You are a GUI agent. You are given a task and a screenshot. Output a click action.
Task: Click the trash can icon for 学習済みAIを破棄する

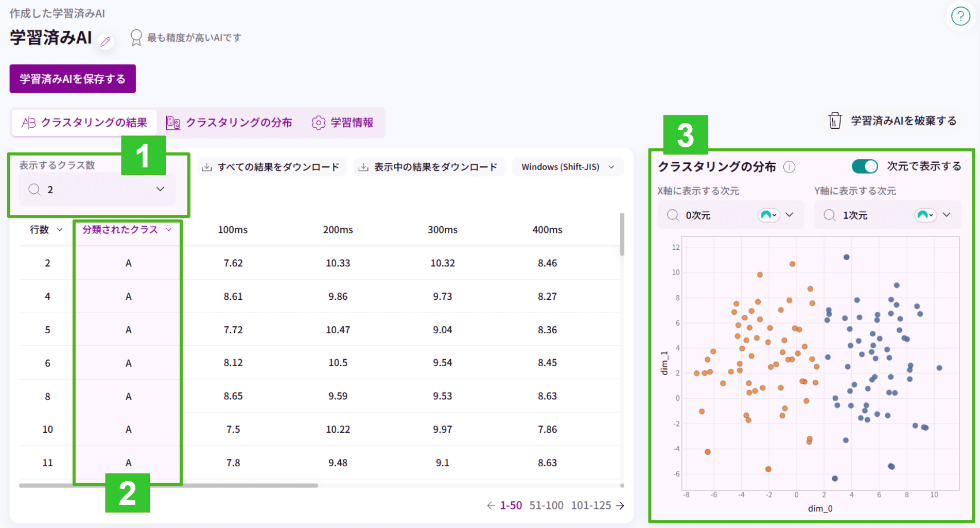(834, 121)
